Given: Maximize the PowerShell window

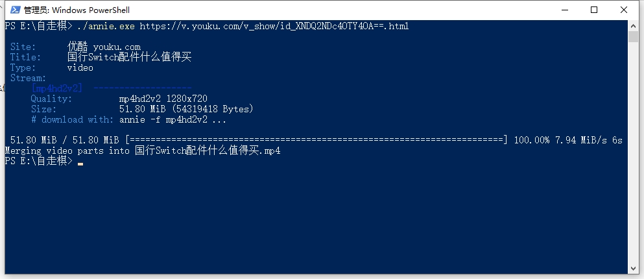Looking at the screenshot, I should click(x=594, y=10).
